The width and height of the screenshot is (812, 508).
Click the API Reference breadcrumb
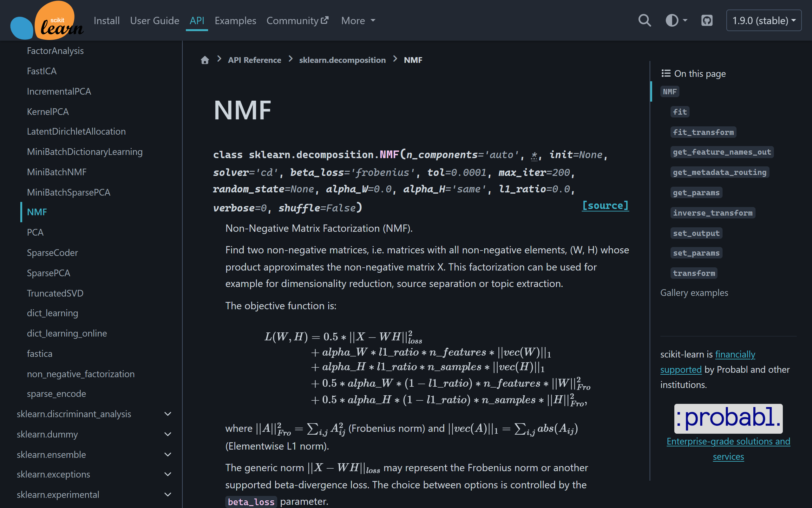[x=254, y=60]
